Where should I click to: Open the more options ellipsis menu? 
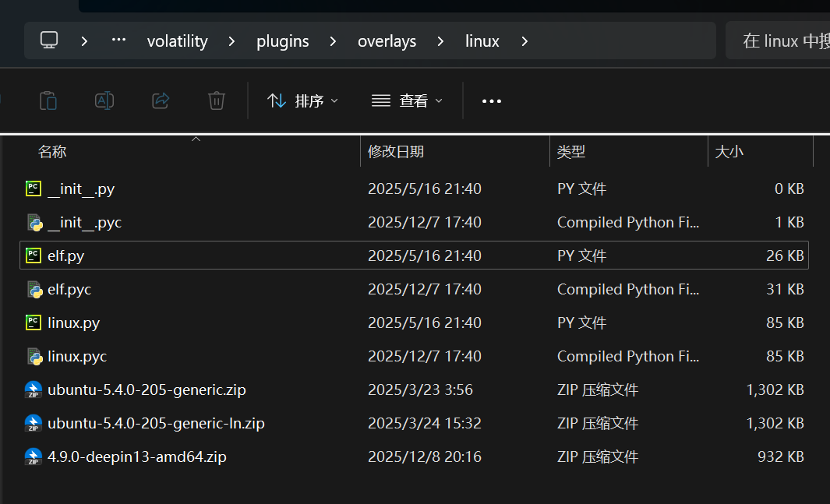click(492, 100)
